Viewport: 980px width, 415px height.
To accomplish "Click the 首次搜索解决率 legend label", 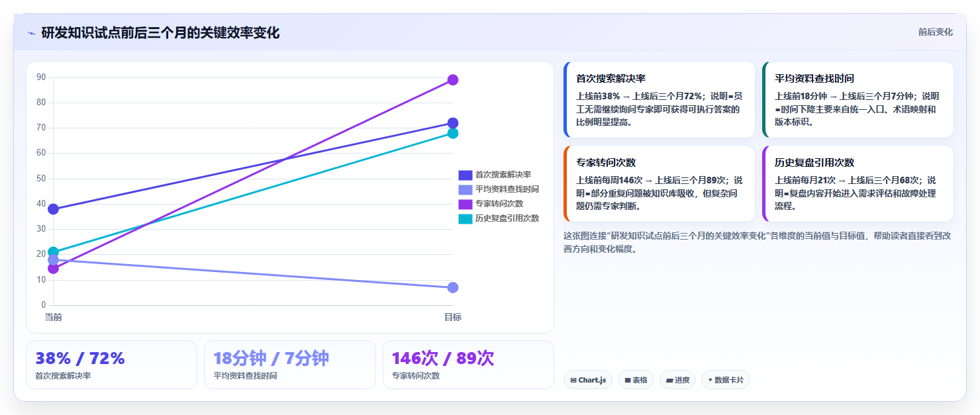I will pyautogui.click(x=503, y=175).
